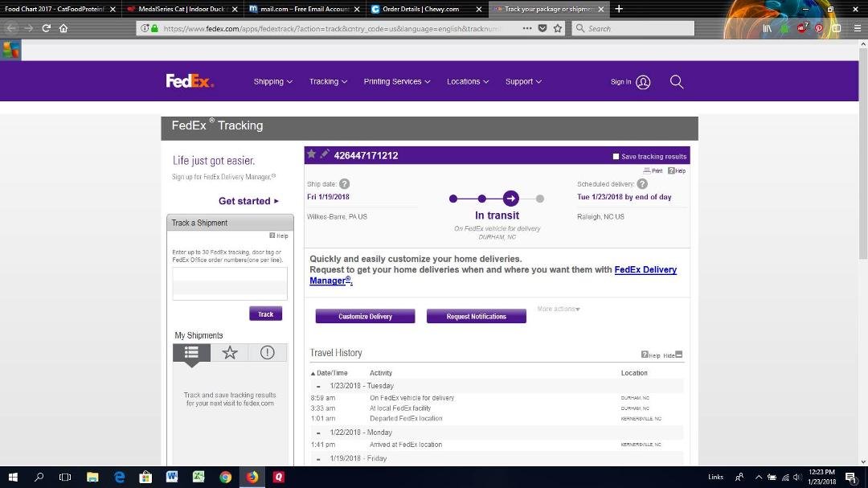Reload the page in Firefox
Image resolution: width=868 pixels, height=488 pixels.
click(47, 28)
